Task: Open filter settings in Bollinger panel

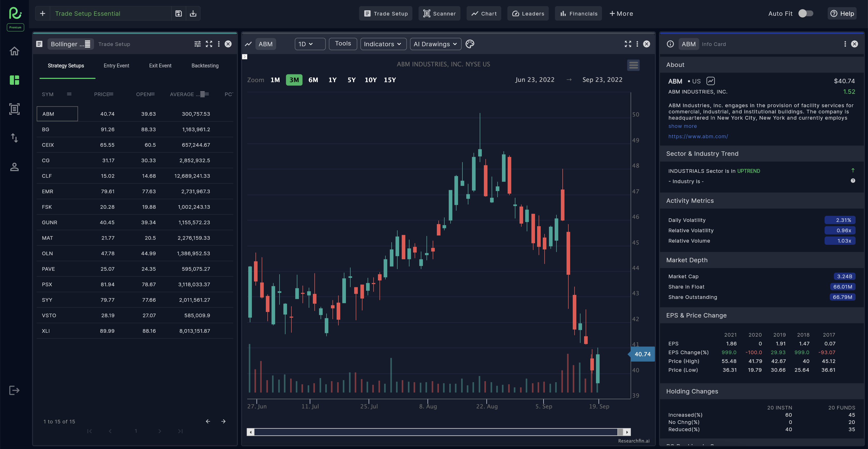Action: click(197, 44)
